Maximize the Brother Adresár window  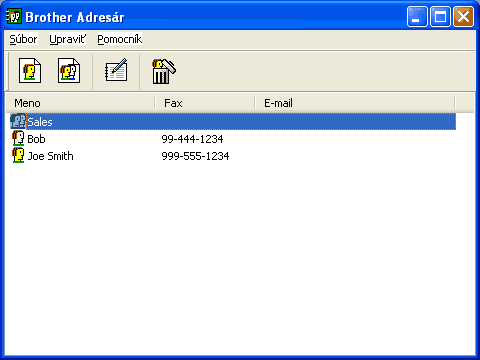click(x=440, y=16)
